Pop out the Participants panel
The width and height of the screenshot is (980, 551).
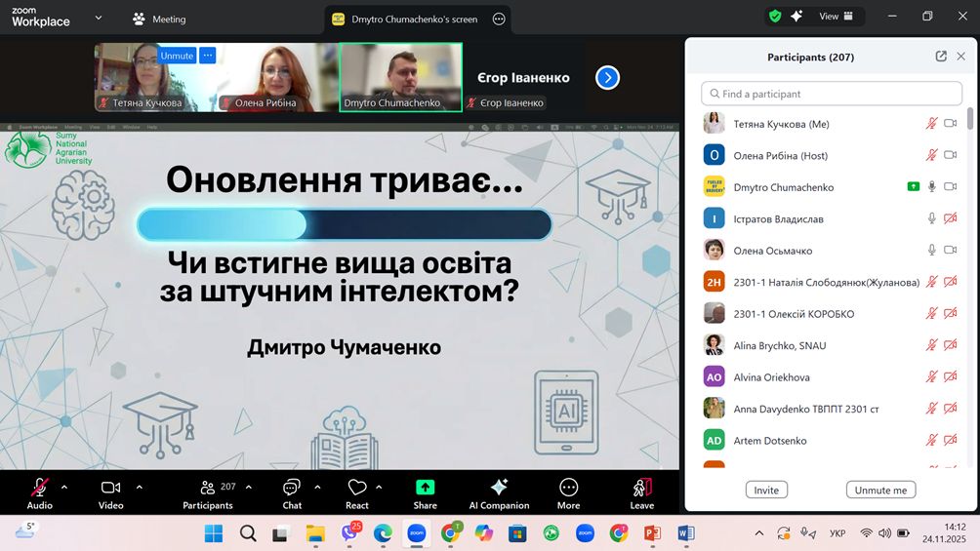(x=941, y=57)
